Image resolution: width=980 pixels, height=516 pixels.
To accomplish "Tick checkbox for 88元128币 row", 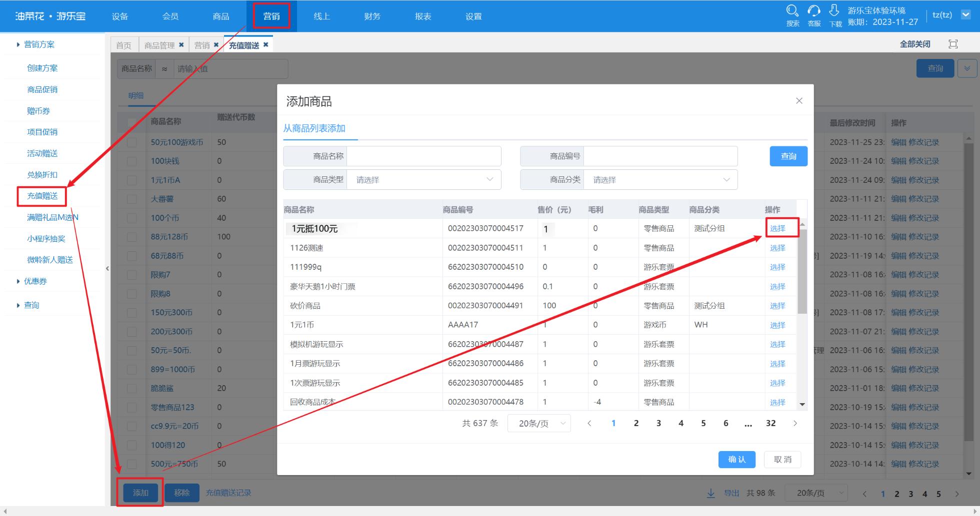I will tap(132, 237).
